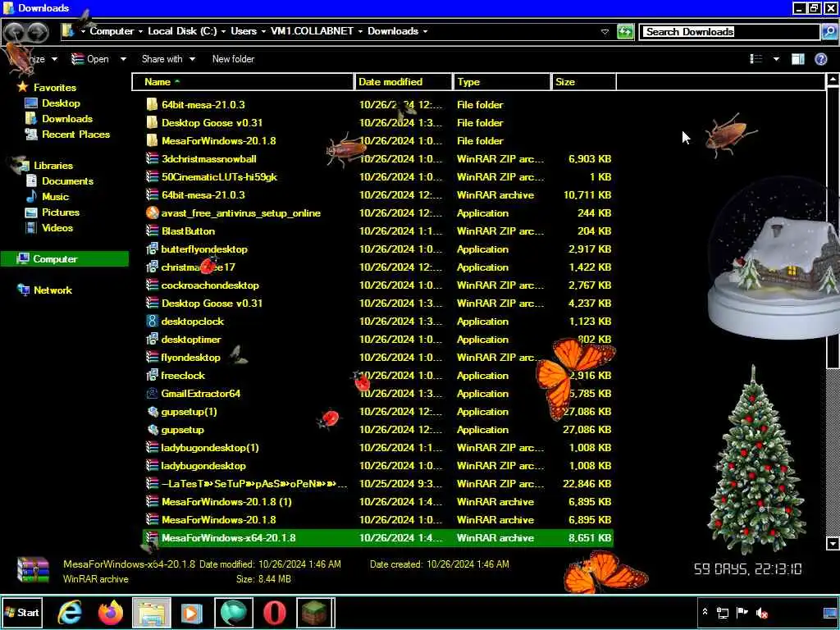Select the butterflyondesktop application

point(204,249)
